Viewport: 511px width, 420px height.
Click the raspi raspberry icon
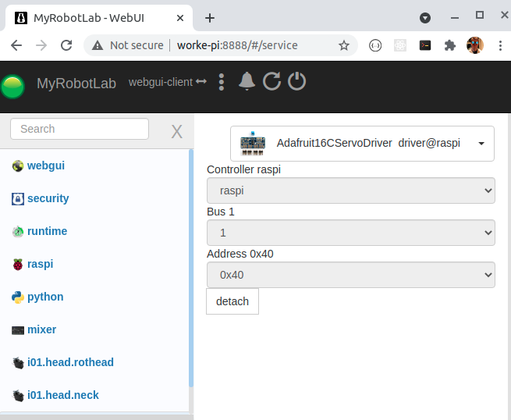pyautogui.click(x=18, y=264)
